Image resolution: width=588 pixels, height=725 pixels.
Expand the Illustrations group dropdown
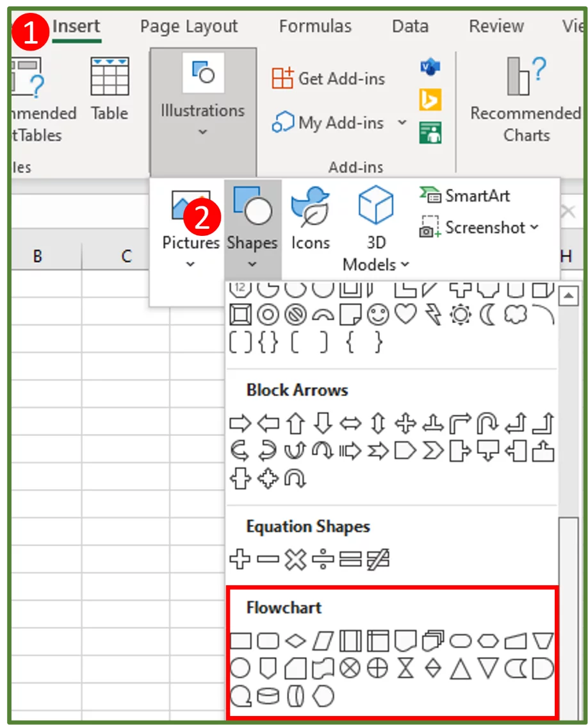(x=202, y=130)
